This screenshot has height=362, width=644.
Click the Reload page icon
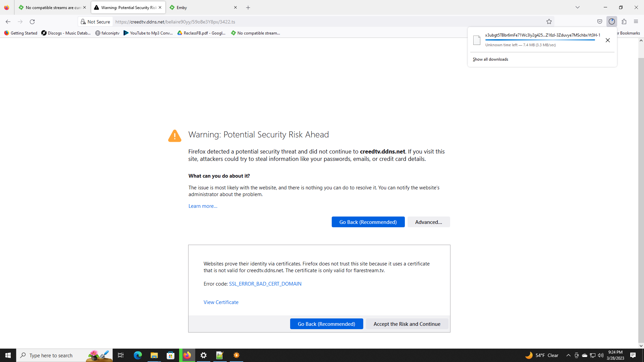tap(32, 22)
